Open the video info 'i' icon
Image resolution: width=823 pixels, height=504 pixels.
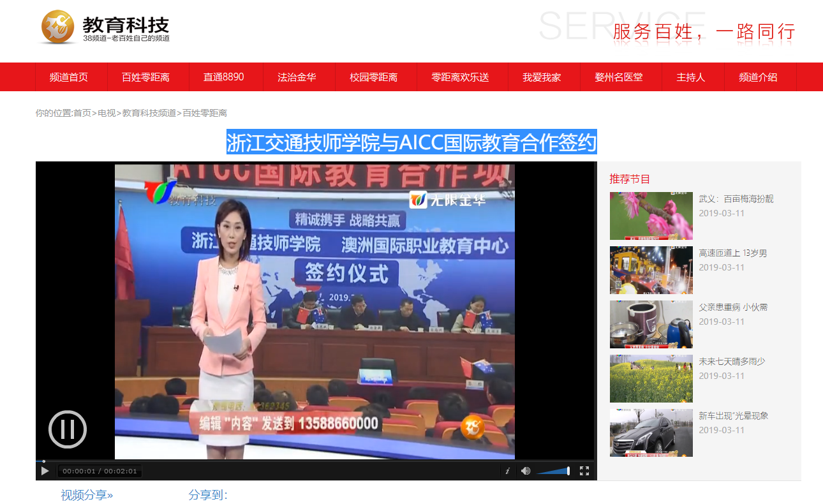pos(507,471)
